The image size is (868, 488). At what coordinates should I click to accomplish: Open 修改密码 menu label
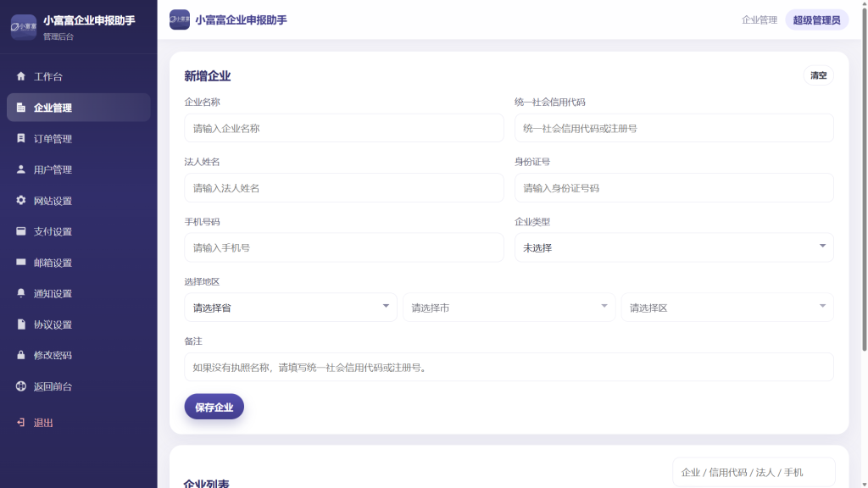[x=53, y=355]
